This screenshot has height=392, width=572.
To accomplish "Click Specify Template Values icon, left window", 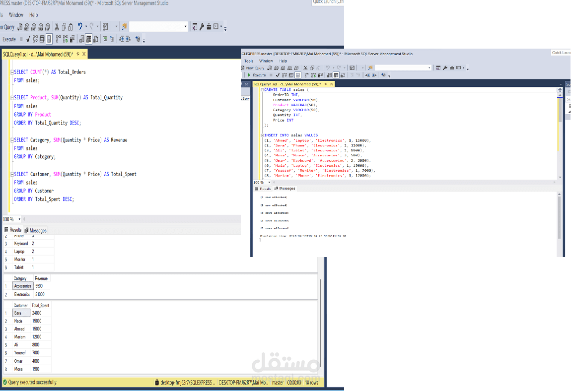I will click(x=138, y=39).
